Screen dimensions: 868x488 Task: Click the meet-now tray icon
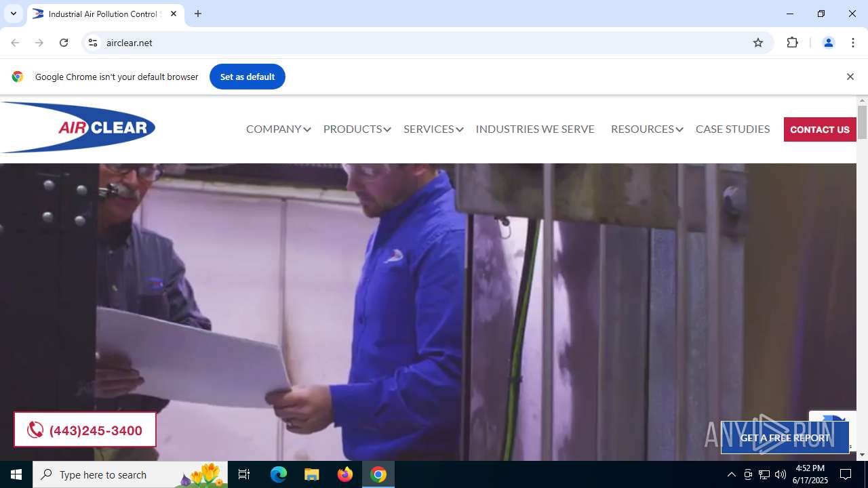pos(748,474)
